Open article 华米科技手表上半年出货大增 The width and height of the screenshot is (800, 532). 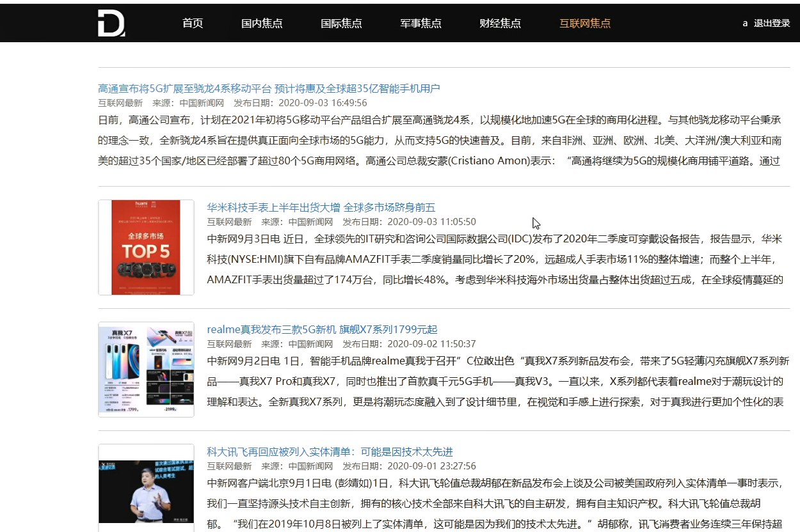click(x=321, y=207)
